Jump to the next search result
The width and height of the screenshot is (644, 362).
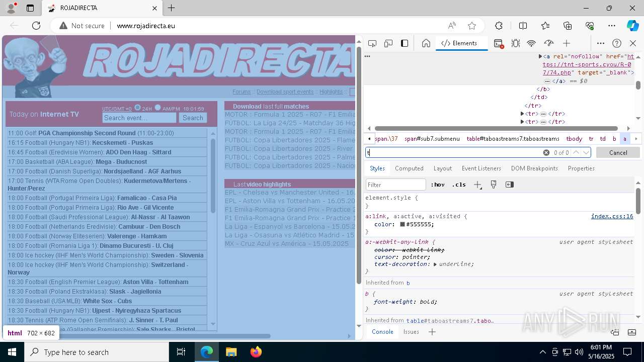pos(586,152)
